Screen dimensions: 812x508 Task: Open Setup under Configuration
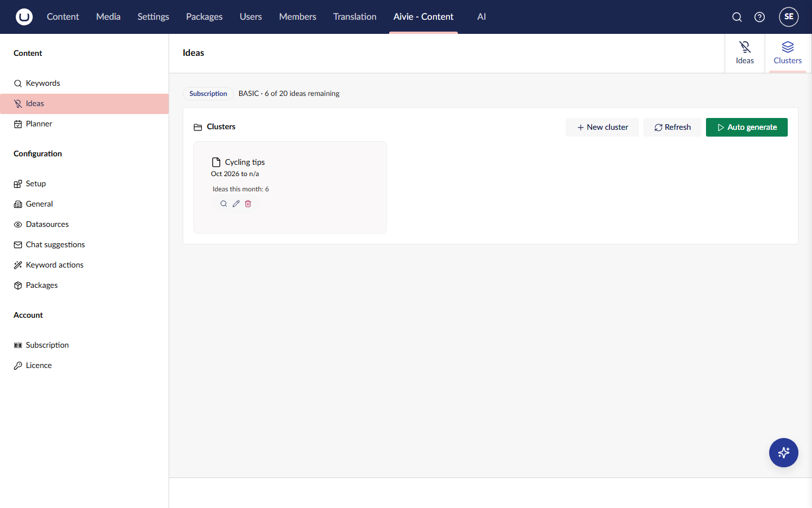tap(85, 183)
